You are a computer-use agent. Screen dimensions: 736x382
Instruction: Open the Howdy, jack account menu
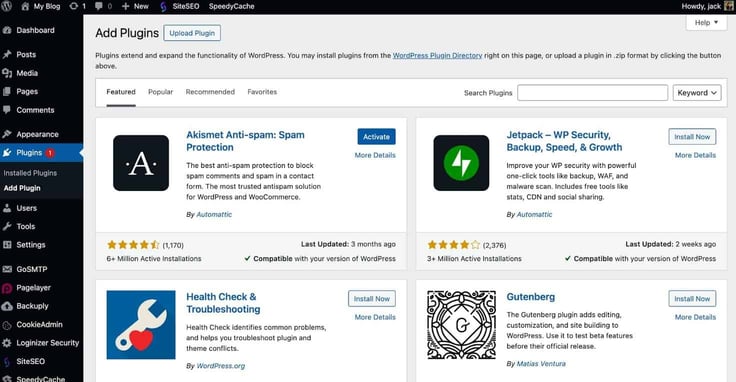point(701,6)
